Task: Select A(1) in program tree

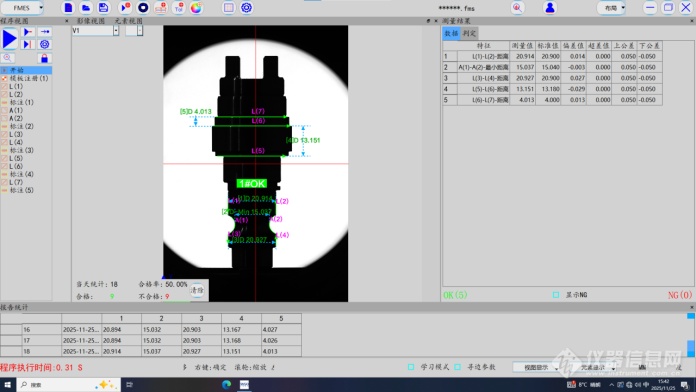Action: tap(16, 110)
